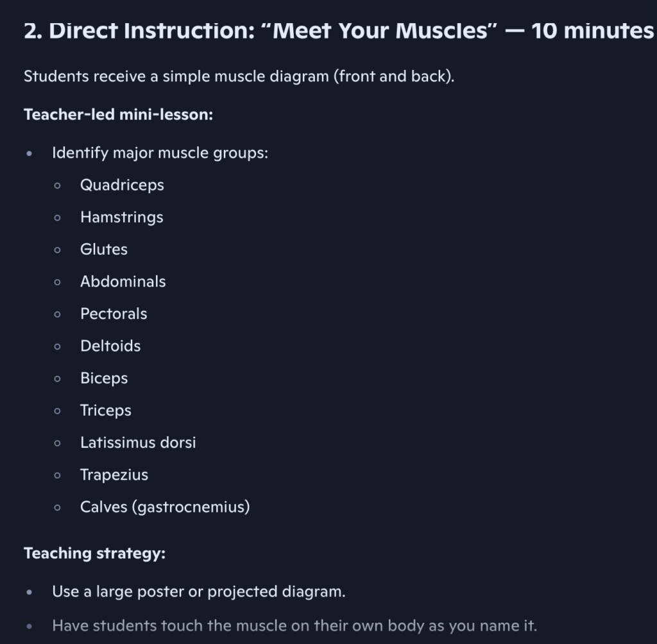
Task: Click the Trapezius list item
Action: click(114, 475)
